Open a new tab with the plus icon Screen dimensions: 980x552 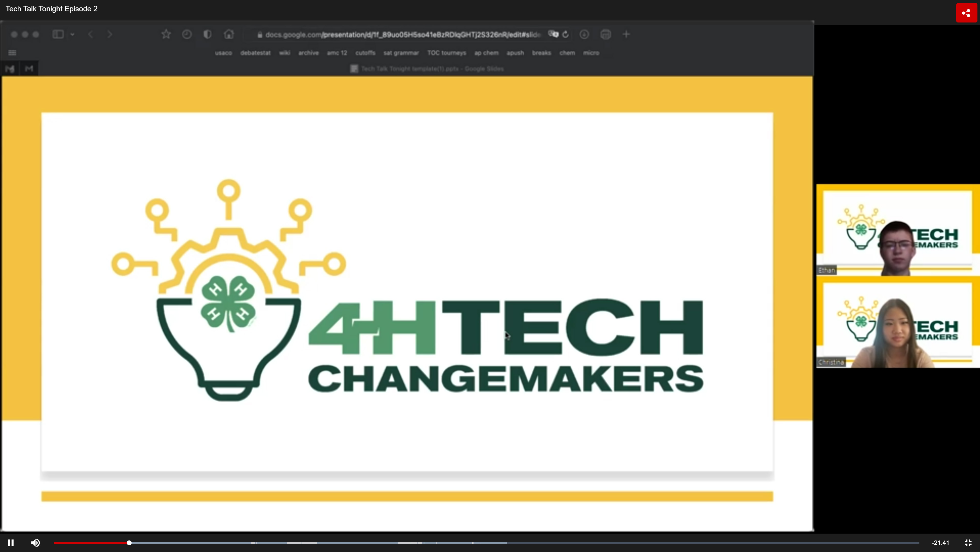coord(626,34)
